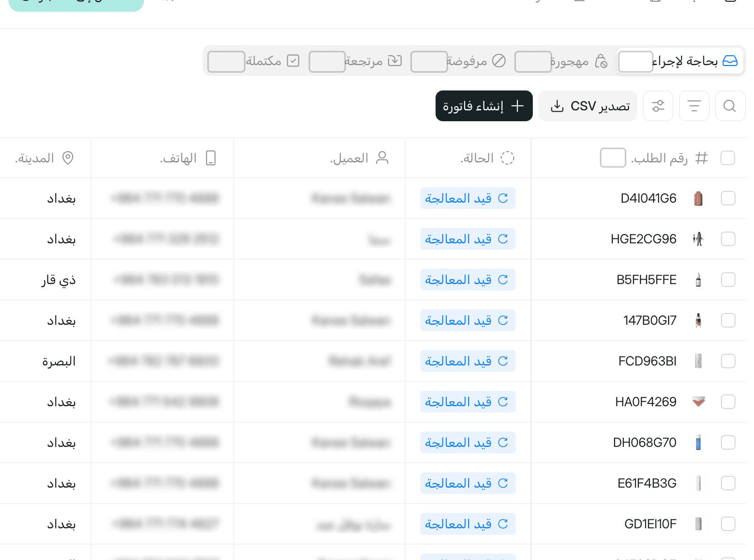Click product thumbnail of order D4I041G6

[698, 198]
